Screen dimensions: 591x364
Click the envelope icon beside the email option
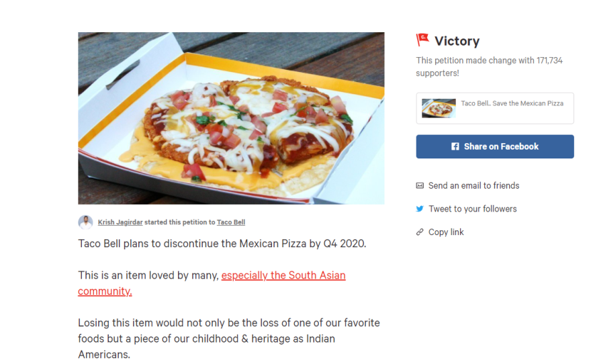click(x=420, y=185)
